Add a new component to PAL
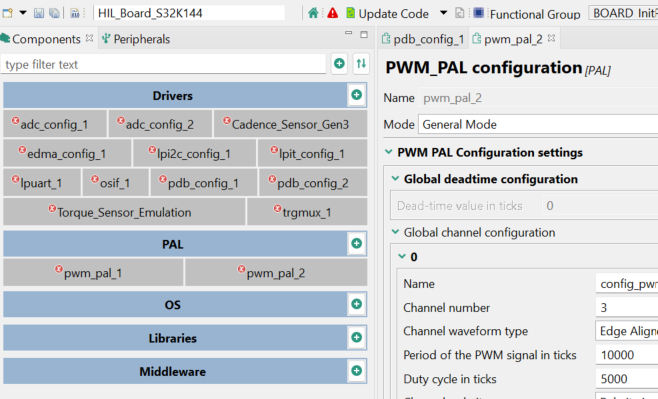Image resolution: width=658 pixels, height=399 pixels. point(357,243)
